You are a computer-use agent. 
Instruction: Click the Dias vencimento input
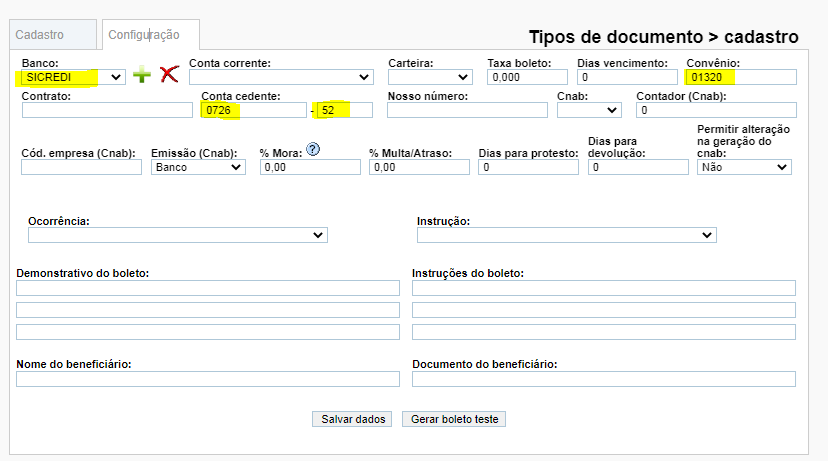(x=627, y=77)
